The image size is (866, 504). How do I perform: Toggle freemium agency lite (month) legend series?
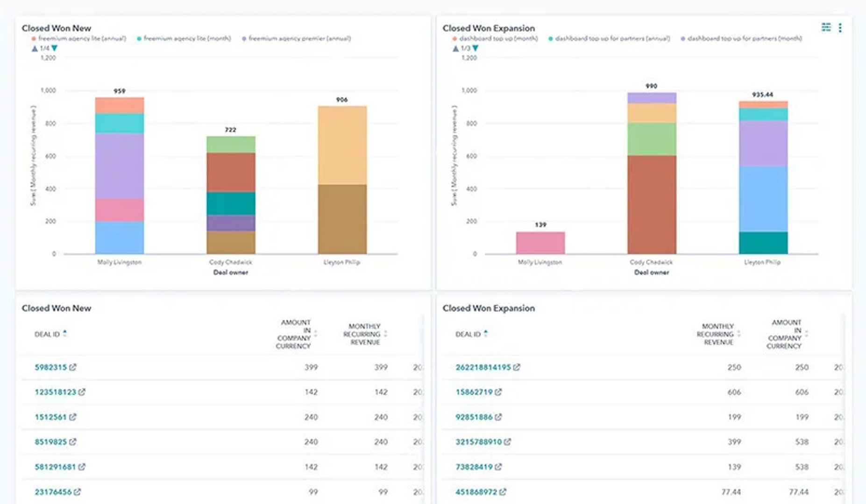tap(184, 38)
